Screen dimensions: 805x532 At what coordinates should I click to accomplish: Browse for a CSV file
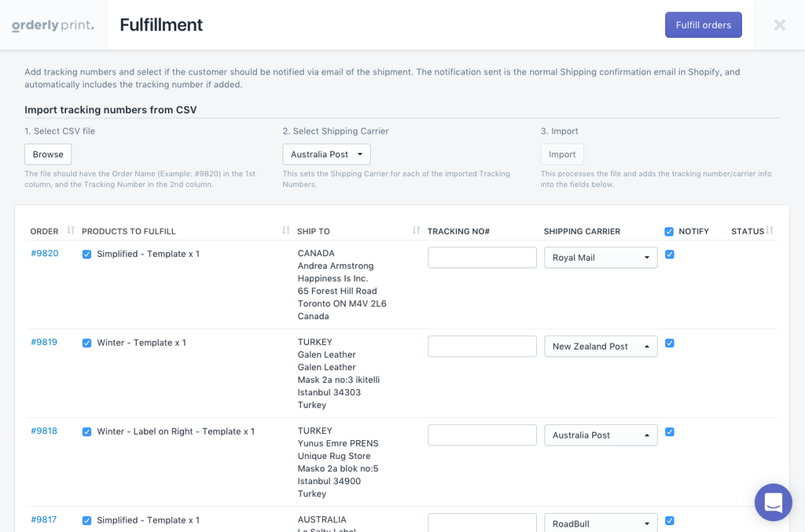tap(48, 155)
